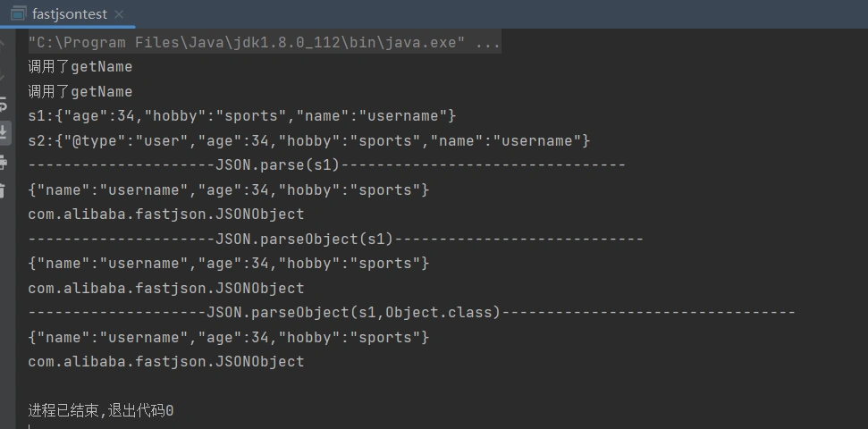Click the JSON.parse(s1) separator line
This screenshot has height=429, width=868.
[326, 165]
